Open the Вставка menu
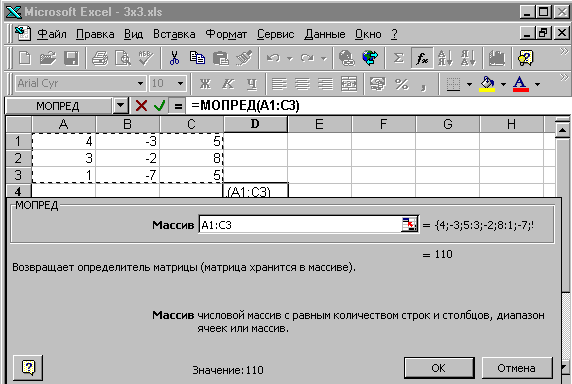 174,34
